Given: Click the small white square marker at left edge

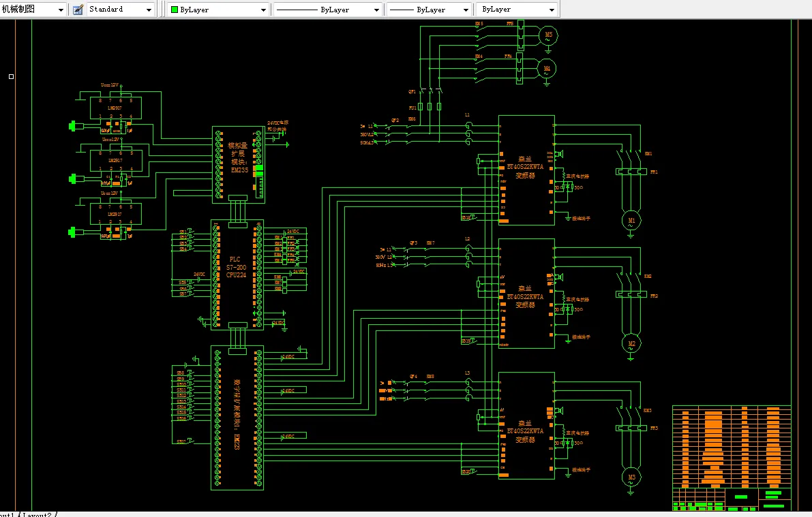Looking at the screenshot, I should (x=11, y=76).
